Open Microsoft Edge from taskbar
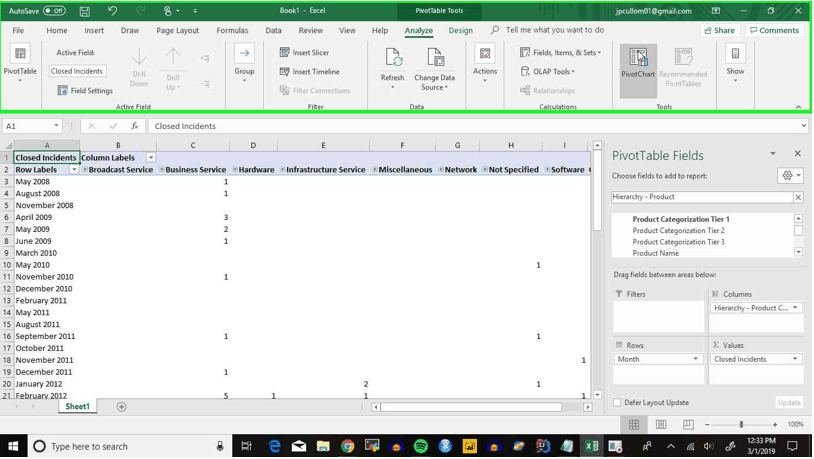 tap(274, 447)
